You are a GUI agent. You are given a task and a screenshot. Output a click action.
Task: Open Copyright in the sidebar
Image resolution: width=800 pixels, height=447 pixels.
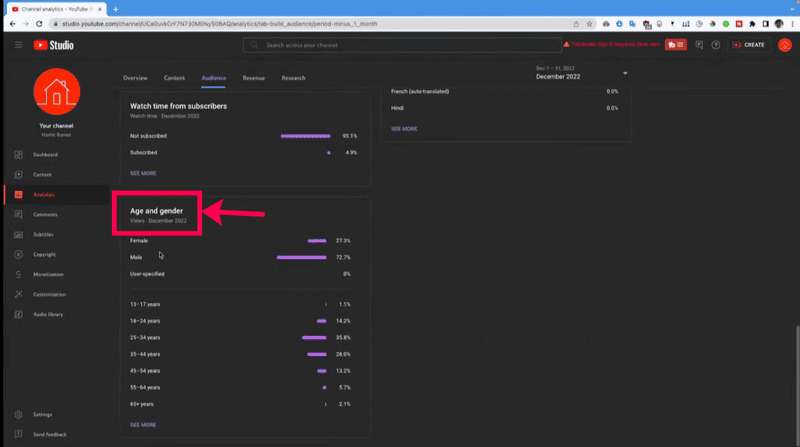(45, 254)
